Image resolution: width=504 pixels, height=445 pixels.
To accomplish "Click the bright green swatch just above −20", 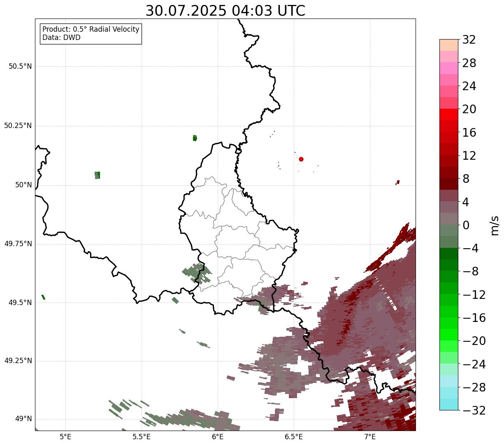I will (x=449, y=335).
